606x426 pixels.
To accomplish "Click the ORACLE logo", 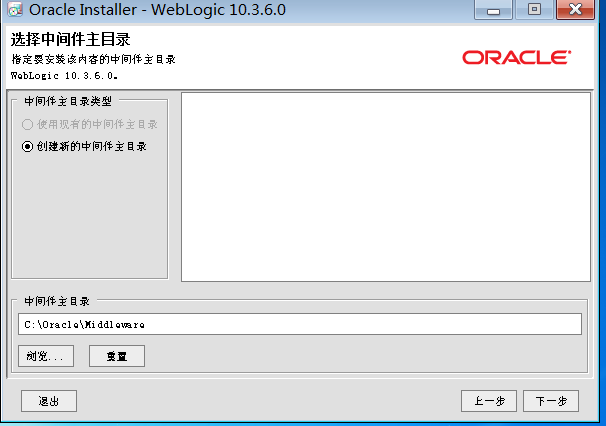I will [517, 58].
